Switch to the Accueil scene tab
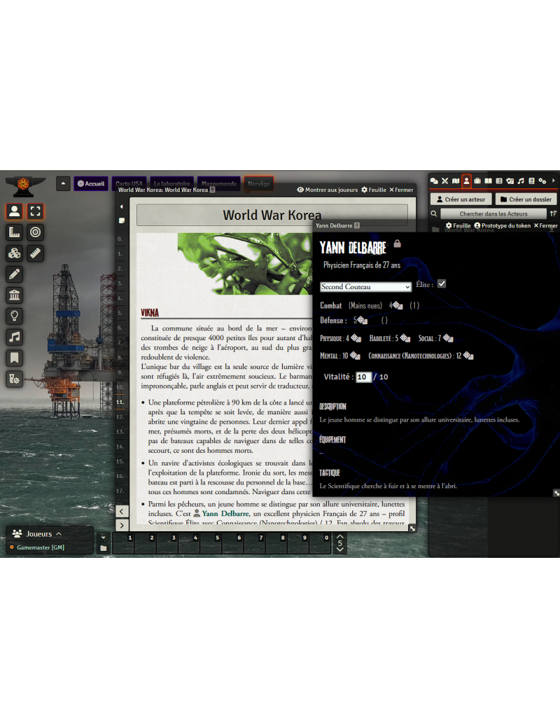Viewport: 560px width, 728px height. pos(90,183)
